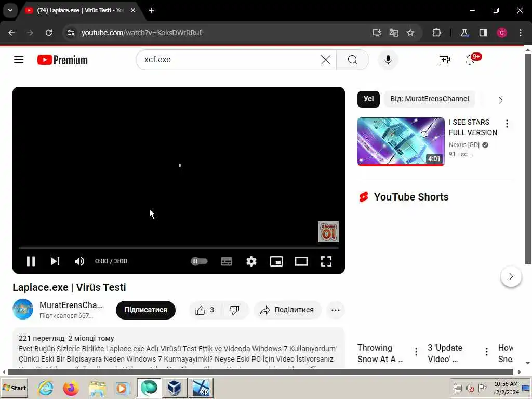Mute the video volume speaker icon
The height and width of the screenshot is (399, 532).
pos(79,261)
